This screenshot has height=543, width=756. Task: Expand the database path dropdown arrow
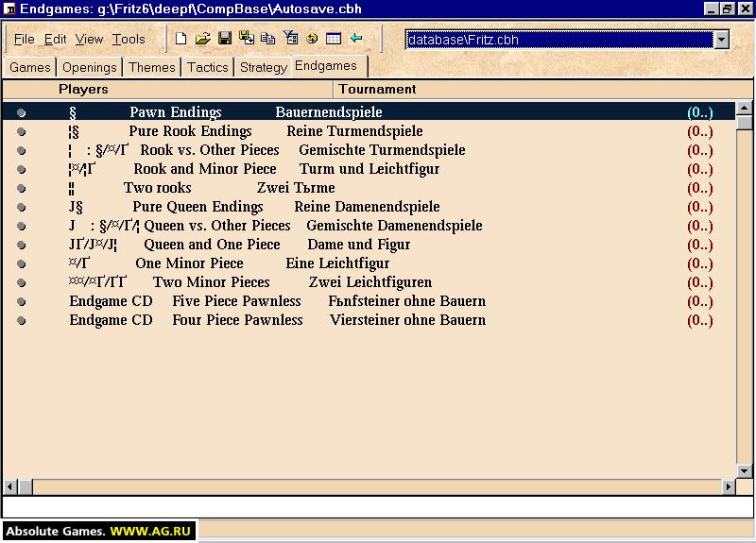[x=721, y=40]
